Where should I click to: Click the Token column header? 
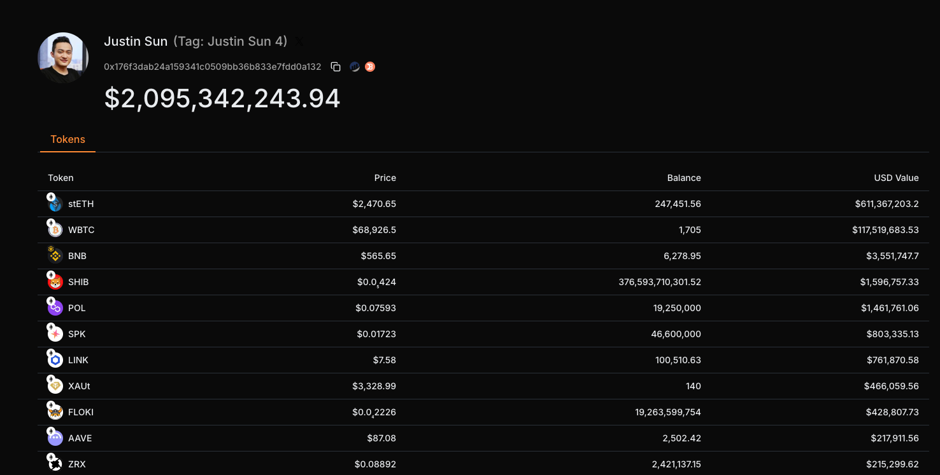click(61, 178)
